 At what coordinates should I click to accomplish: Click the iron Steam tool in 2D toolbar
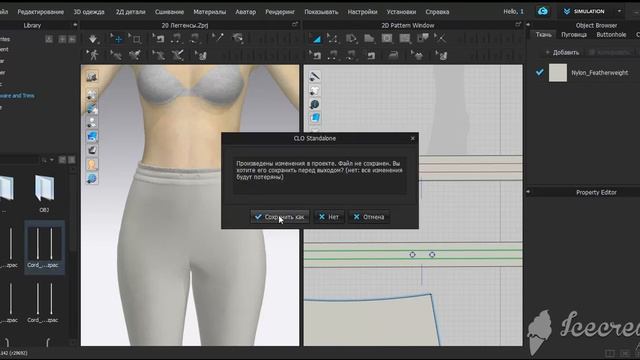(x=393, y=55)
